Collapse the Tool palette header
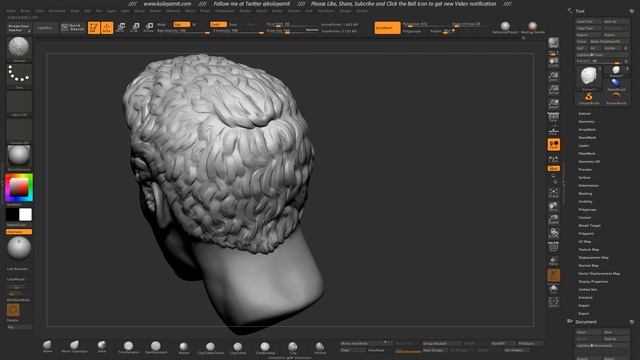 (580, 11)
